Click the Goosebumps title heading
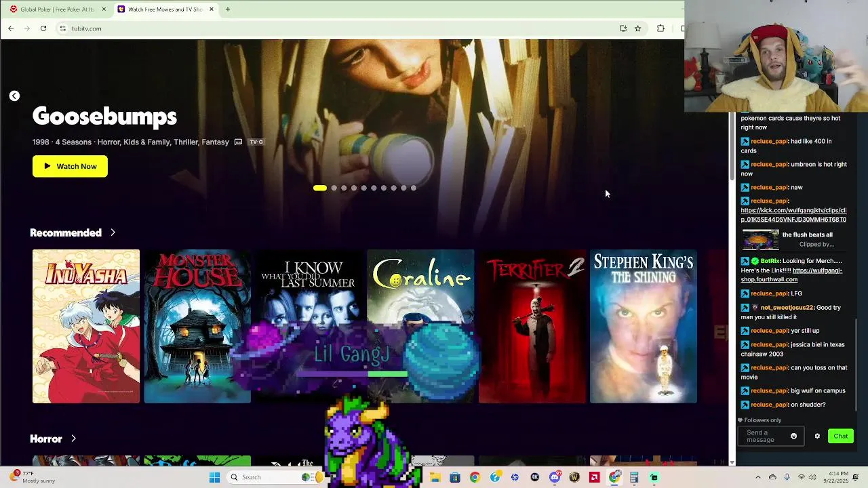This screenshot has height=488, width=868. [104, 116]
